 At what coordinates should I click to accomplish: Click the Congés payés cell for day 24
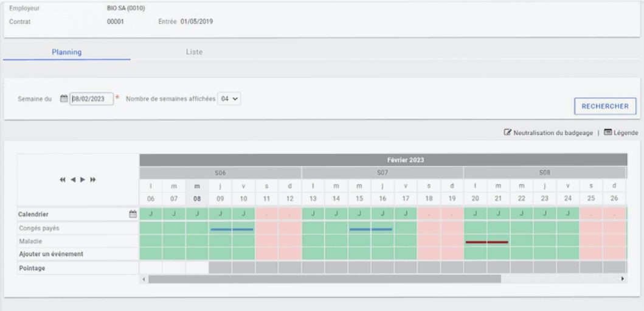568,228
